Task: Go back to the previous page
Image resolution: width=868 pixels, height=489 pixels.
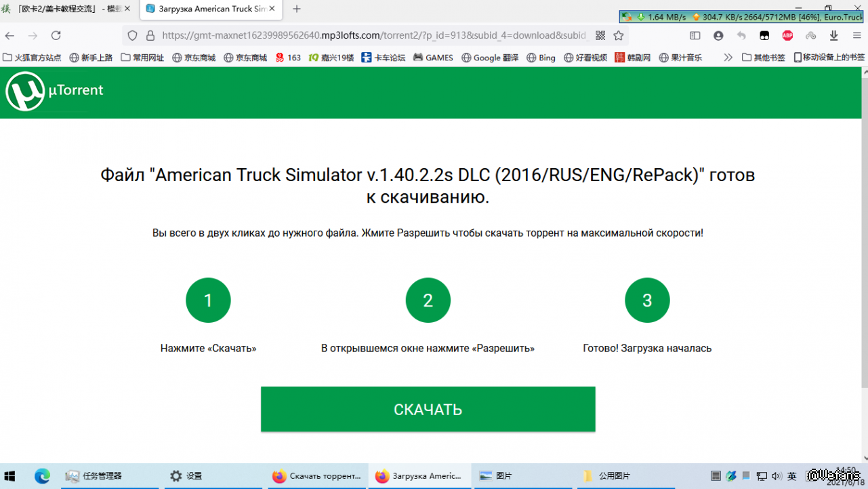Action: (x=10, y=35)
